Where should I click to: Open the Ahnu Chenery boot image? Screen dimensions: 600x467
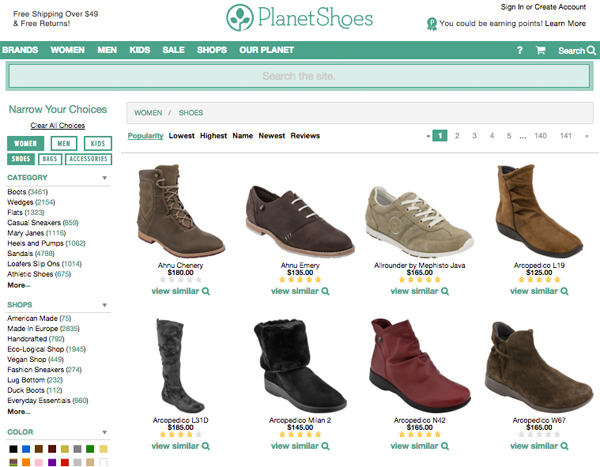click(x=181, y=211)
